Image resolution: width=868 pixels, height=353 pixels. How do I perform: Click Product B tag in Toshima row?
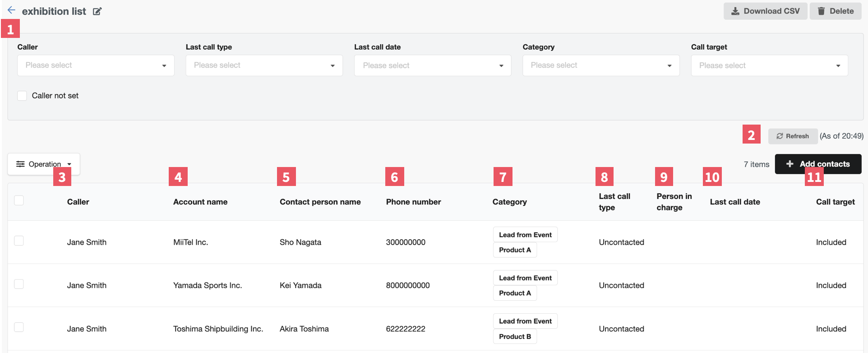[x=515, y=336]
